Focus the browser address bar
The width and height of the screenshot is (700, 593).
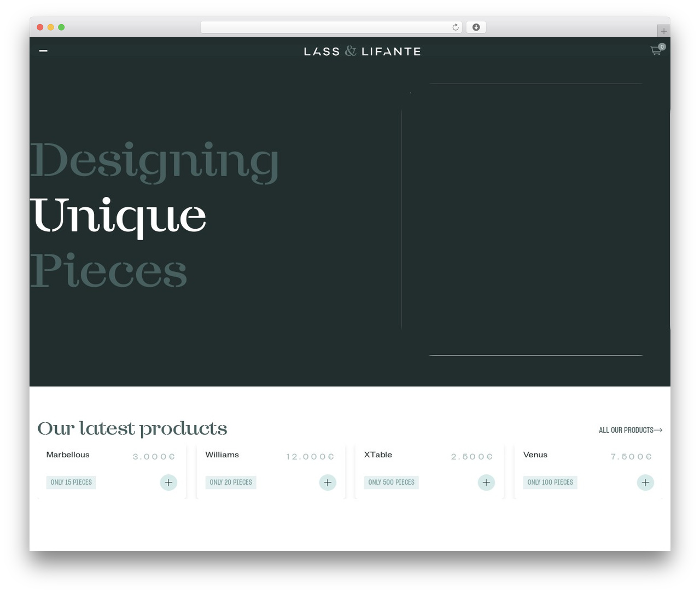pos(331,27)
